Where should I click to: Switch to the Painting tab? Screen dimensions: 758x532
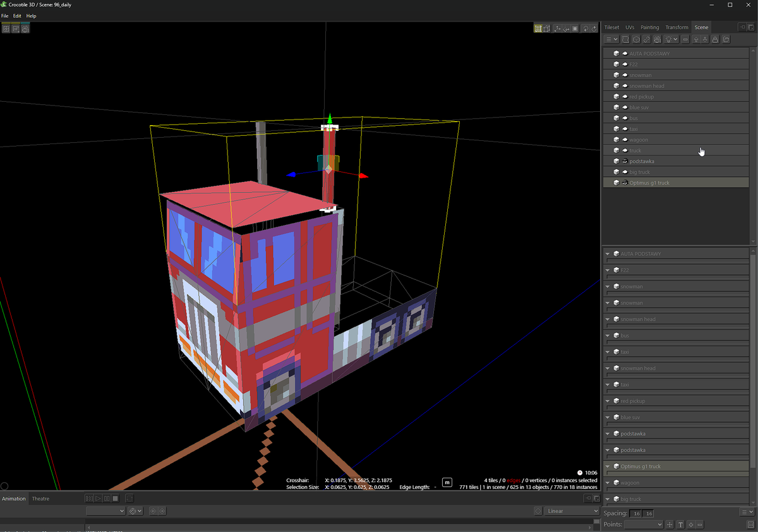649,27
